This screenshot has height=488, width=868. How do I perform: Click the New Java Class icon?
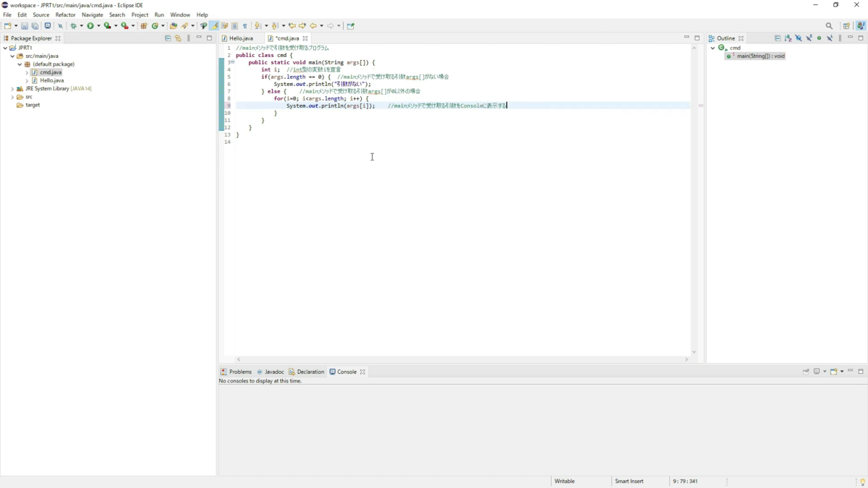point(155,26)
